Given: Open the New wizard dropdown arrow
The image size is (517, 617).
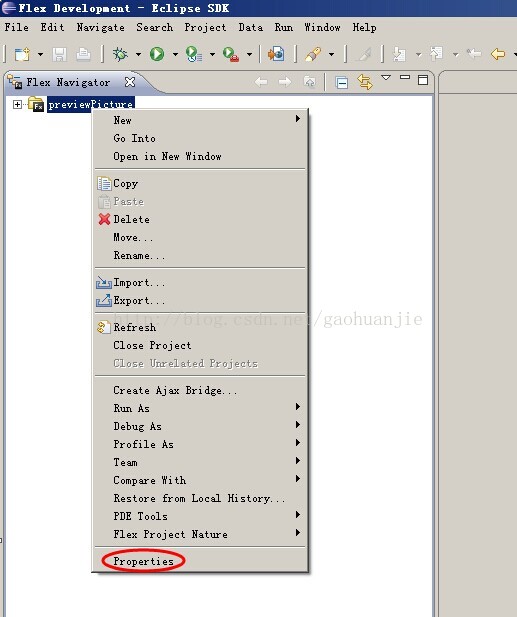Looking at the screenshot, I should pyautogui.click(x=41, y=54).
